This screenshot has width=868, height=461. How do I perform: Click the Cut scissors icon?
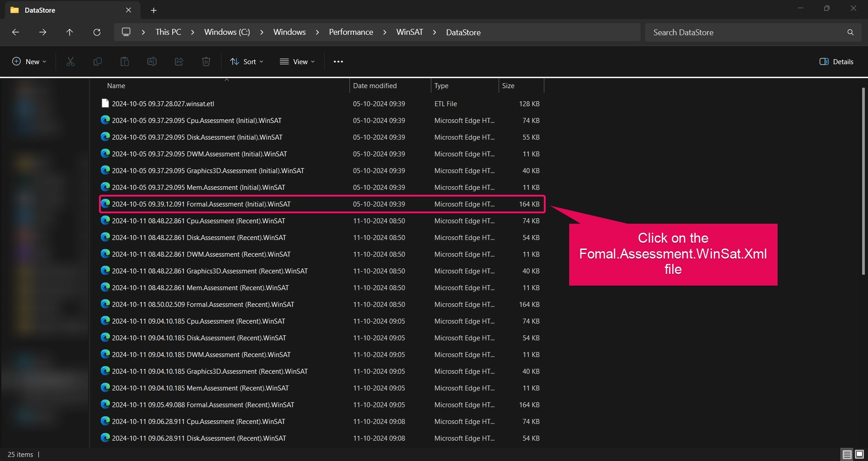[x=71, y=61]
